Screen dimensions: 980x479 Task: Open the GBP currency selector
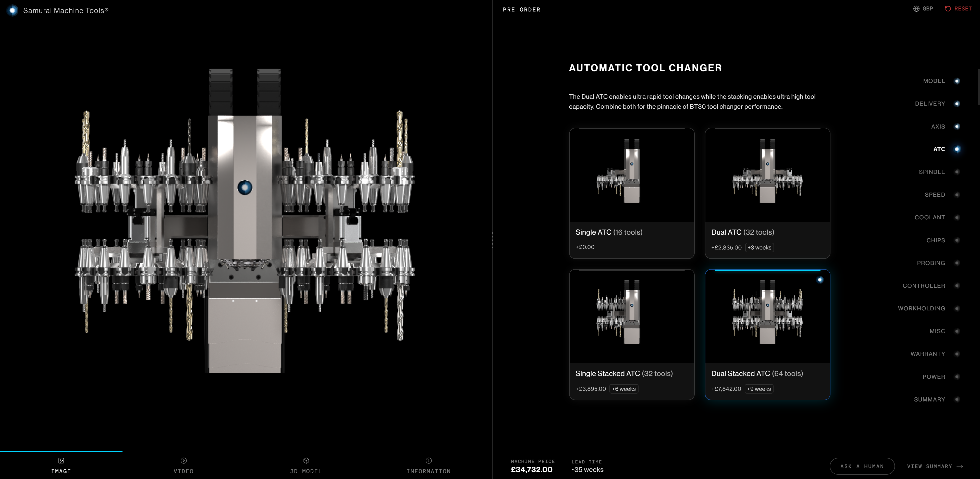click(x=927, y=9)
